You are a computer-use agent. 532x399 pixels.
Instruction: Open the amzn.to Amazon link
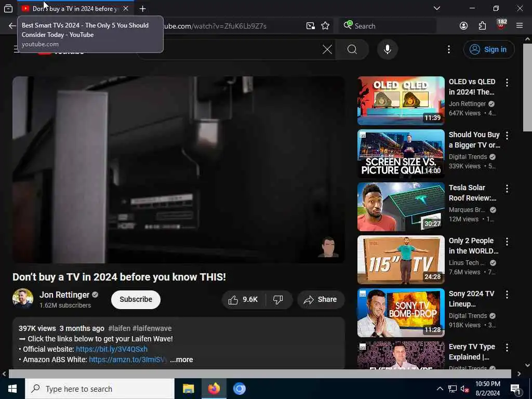click(x=128, y=360)
